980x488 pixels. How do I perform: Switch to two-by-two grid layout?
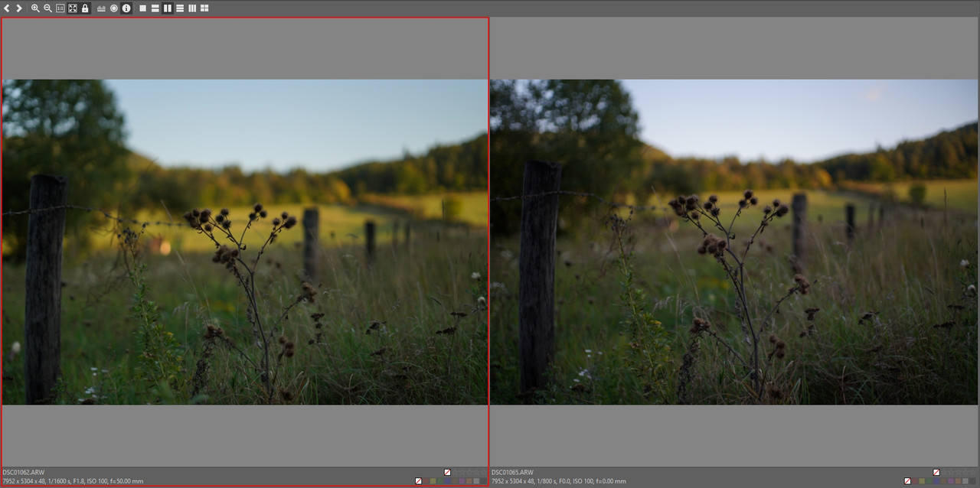(x=204, y=8)
